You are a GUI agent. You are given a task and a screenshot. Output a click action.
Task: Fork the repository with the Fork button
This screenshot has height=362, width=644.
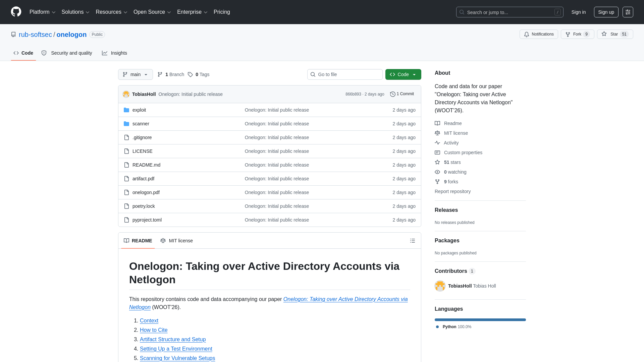tap(578, 34)
